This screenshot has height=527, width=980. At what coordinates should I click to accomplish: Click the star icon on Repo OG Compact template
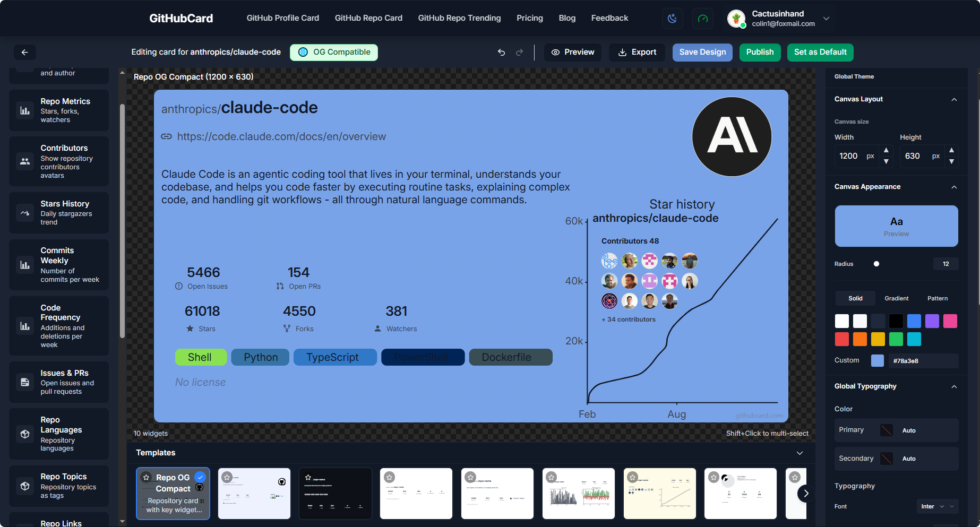pyautogui.click(x=147, y=477)
